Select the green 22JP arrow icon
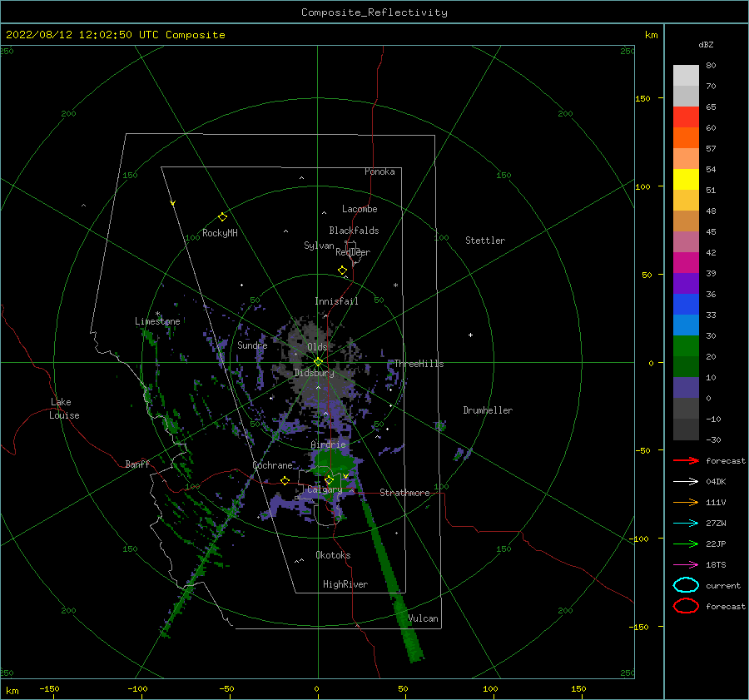749x700 pixels. pyautogui.click(x=686, y=544)
